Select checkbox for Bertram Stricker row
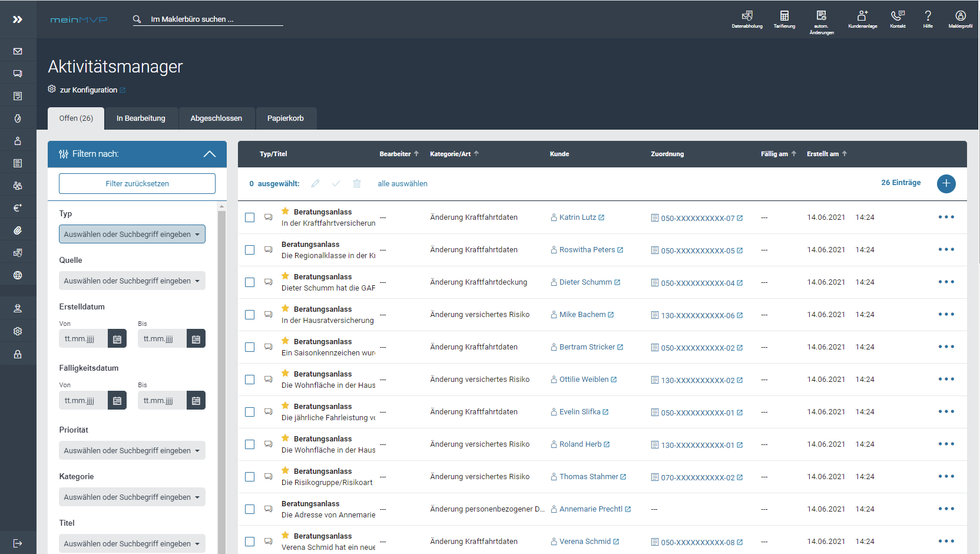The width and height of the screenshot is (980, 554). (x=250, y=347)
